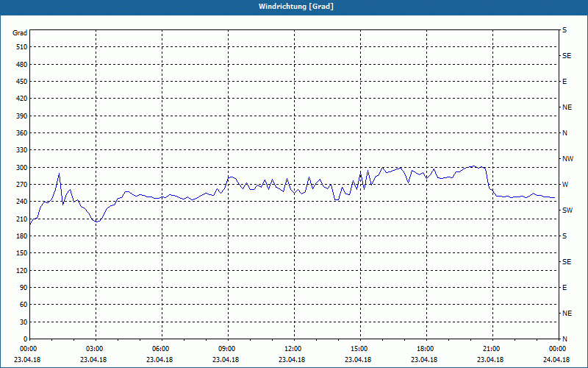Pick the 15:00 time label
The image size is (588, 368).
point(359,349)
